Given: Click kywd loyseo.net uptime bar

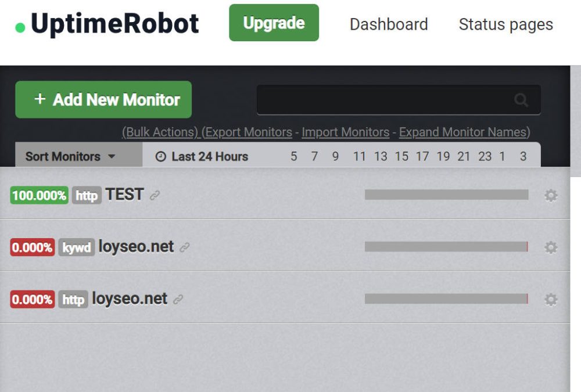Looking at the screenshot, I should pos(446,247).
